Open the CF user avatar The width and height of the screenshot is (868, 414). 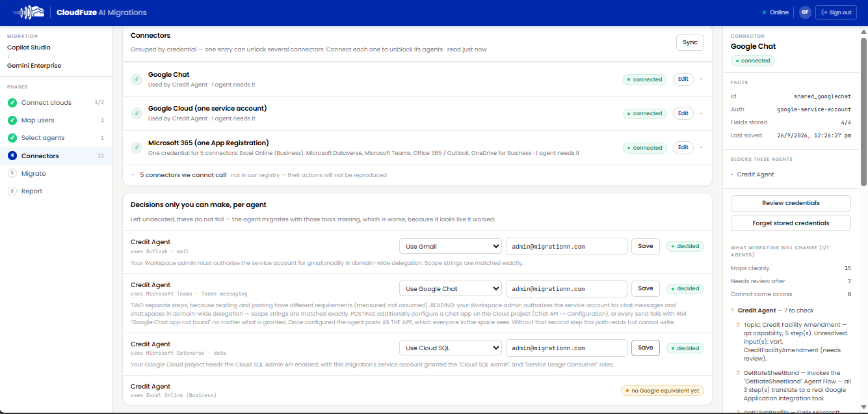coord(805,12)
